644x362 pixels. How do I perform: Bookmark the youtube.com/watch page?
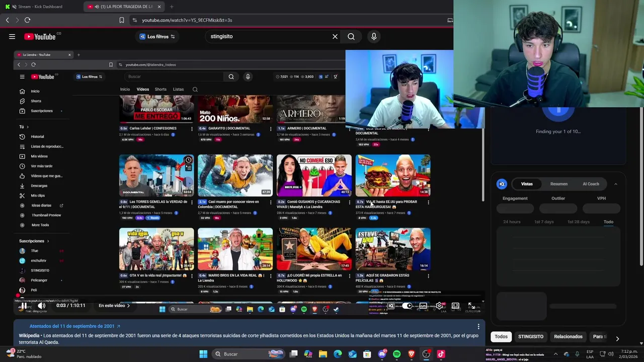(x=122, y=20)
